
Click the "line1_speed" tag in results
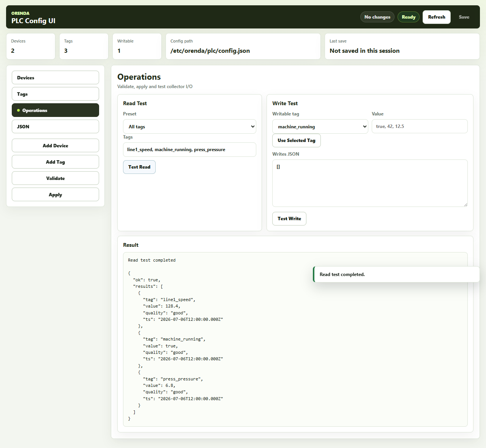(169, 300)
